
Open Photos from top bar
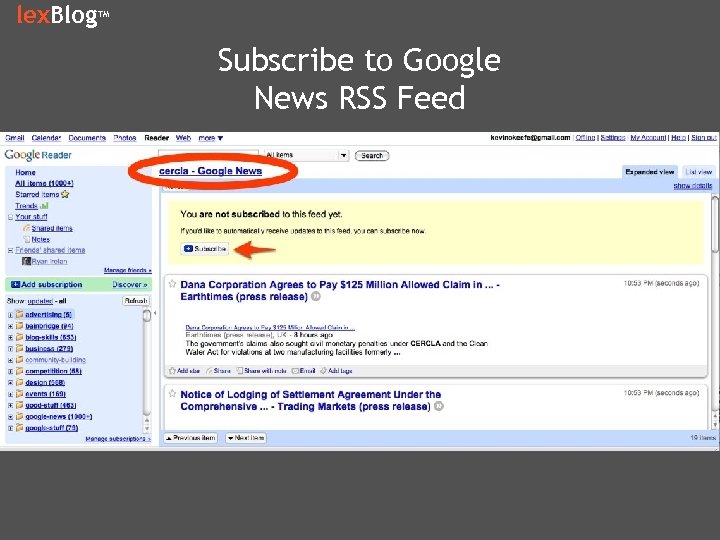pos(125,138)
